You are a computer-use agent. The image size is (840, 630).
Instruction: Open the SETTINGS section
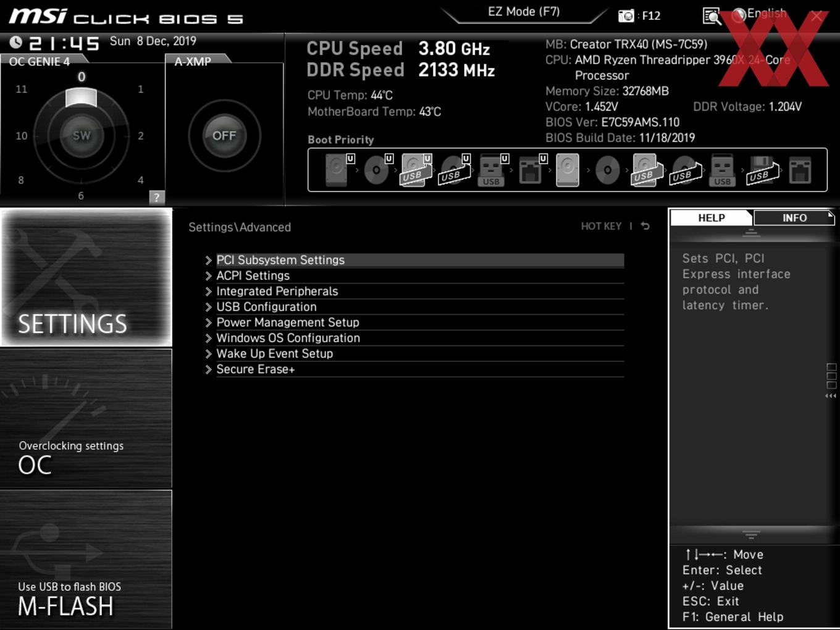tap(86, 277)
